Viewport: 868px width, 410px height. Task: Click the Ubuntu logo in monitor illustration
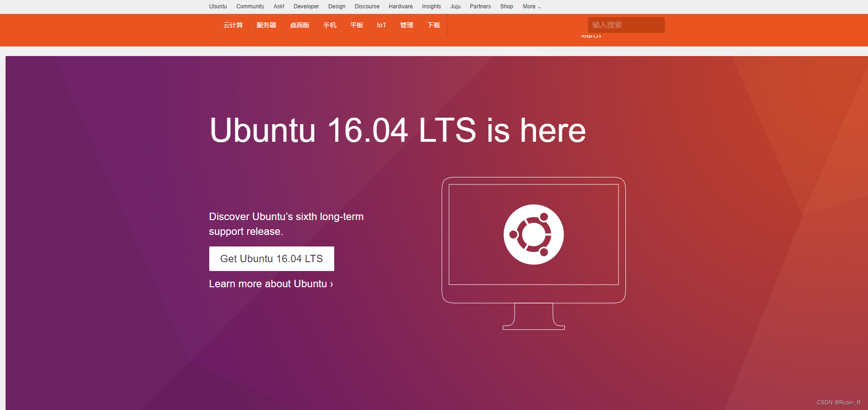533,234
